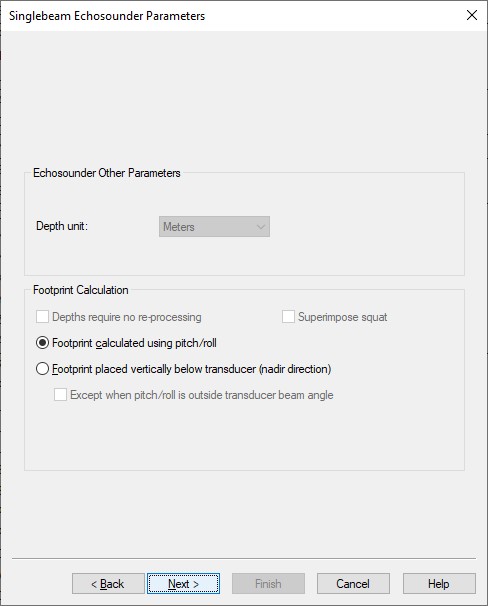Toggle Except when pitch/roll outside beam angle
This screenshot has height=606, width=488.
pos(60,395)
